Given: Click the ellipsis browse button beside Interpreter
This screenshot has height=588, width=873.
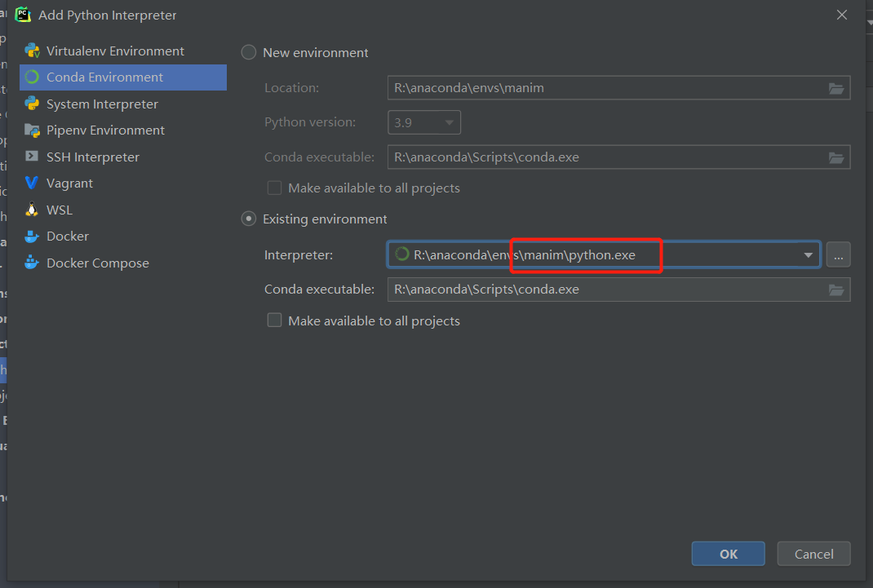Looking at the screenshot, I should [x=838, y=254].
